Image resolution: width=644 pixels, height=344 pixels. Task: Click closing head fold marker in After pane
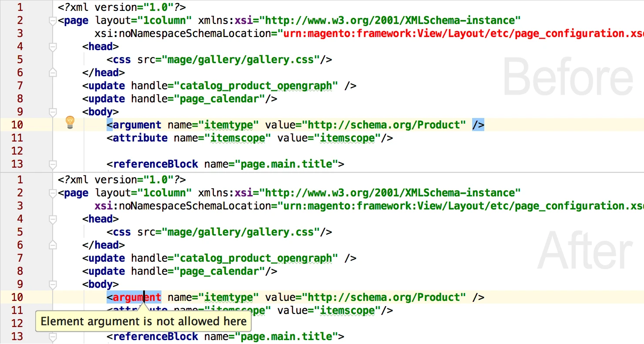click(x=53, y=245)
